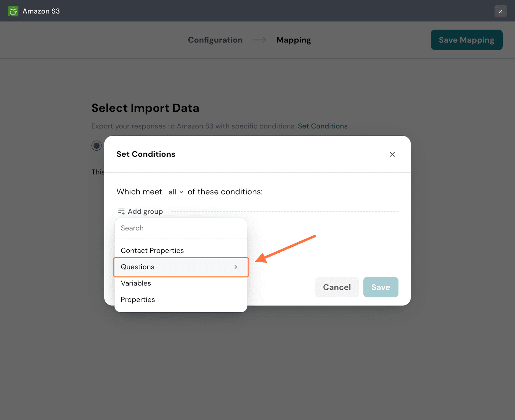Screen dimensions: 515x420
Task: Select the Mapping step
Action: [294, 40]
